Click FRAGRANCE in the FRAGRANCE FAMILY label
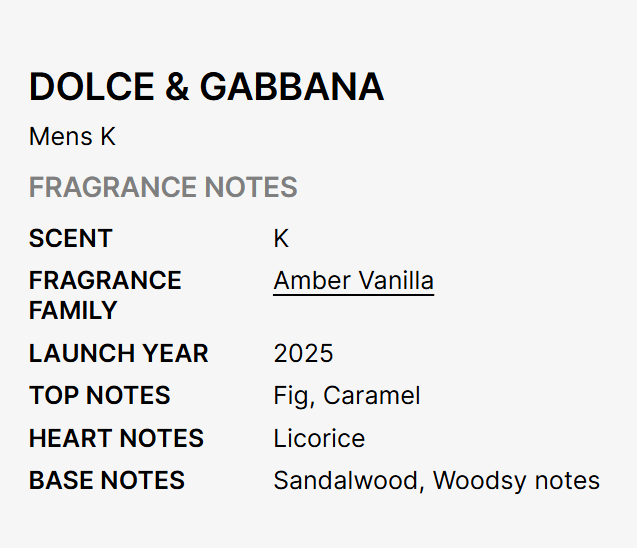This screenshot has height=548, width=637. point(105,281)
